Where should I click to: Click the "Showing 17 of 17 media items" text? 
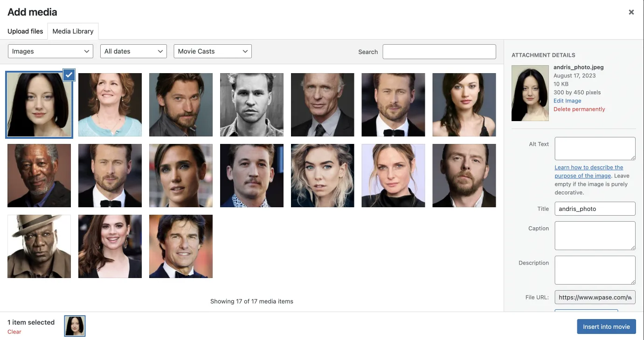tap(252, 301)
